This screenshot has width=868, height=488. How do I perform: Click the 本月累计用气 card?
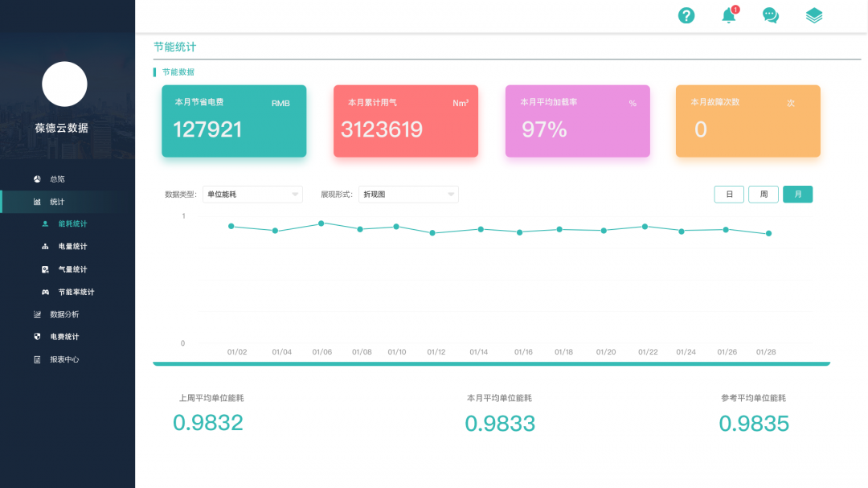[405, 121]
